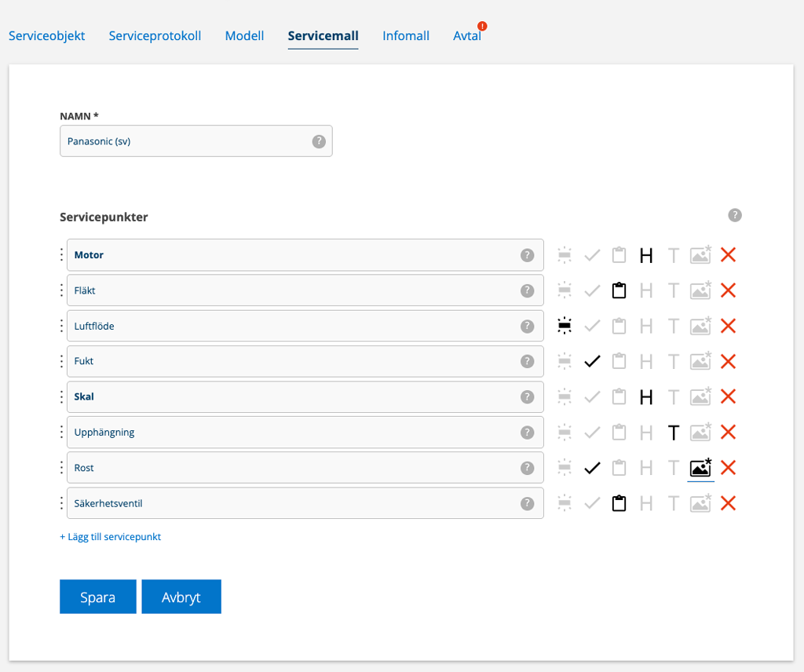Show help icon in Motor row
804x672 pixels.
[x=527, y=255]
